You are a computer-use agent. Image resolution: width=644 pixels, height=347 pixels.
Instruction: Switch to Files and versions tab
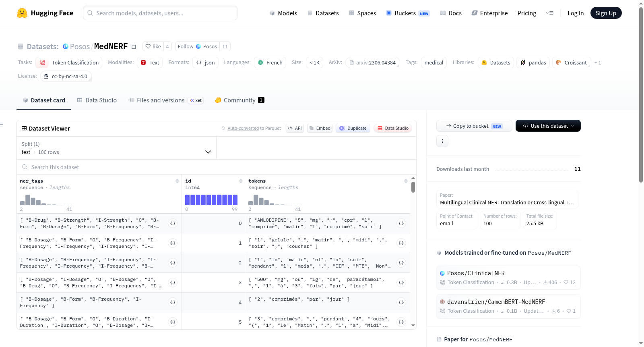(x=166, y=100)
